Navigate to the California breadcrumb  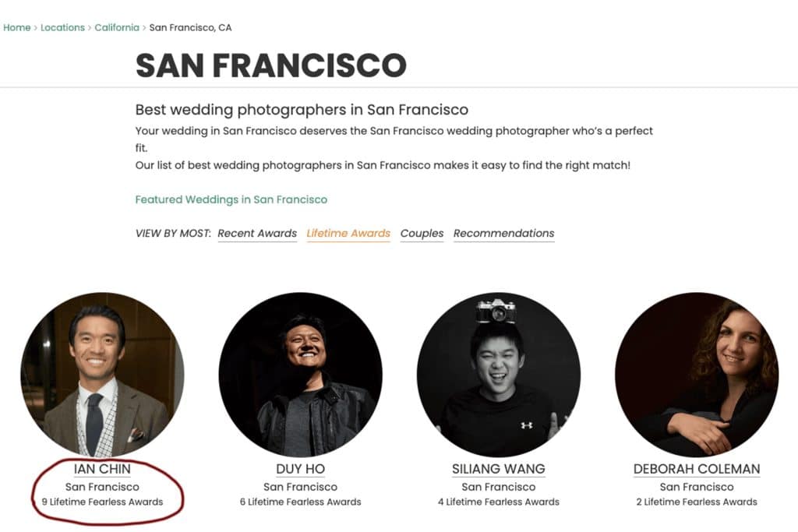point(117,27)
